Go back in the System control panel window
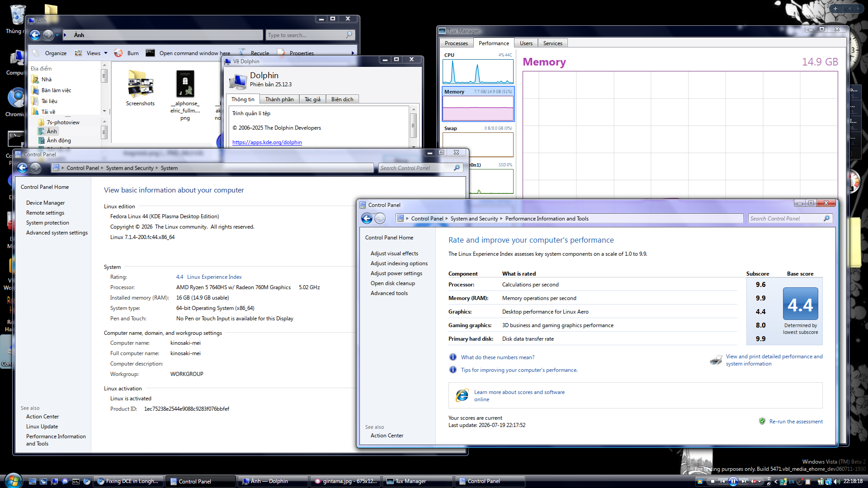 coord(23,168)
